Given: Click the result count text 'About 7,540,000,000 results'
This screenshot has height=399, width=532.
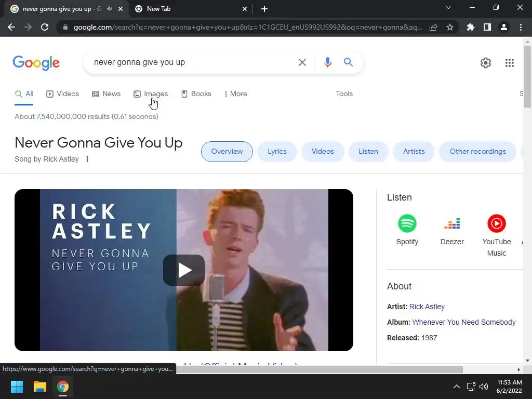Looking at the screenshot, I should (62, 117).
